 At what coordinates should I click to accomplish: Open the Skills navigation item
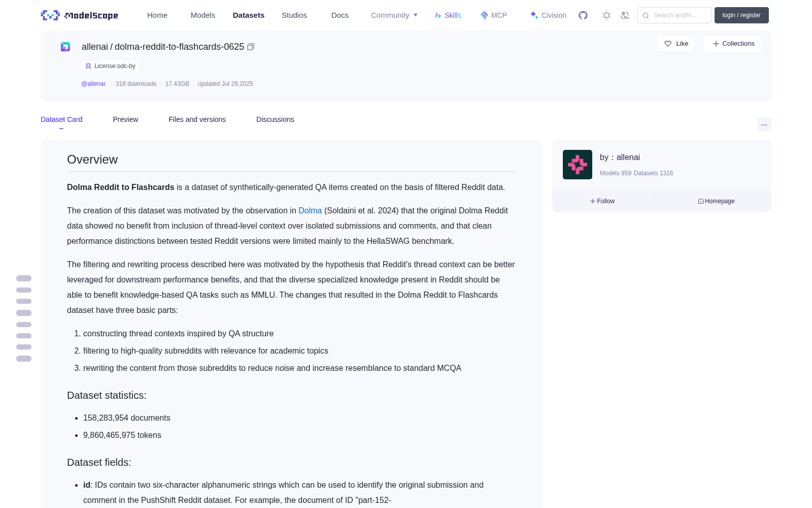point(448,15)
